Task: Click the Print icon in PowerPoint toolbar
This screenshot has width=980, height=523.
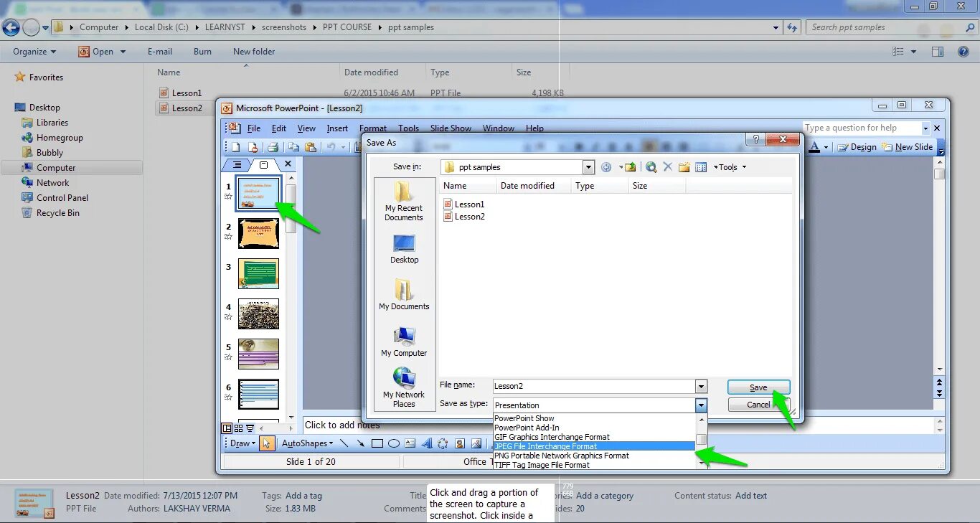Action: pyautogui.click(x=273, y=147)
